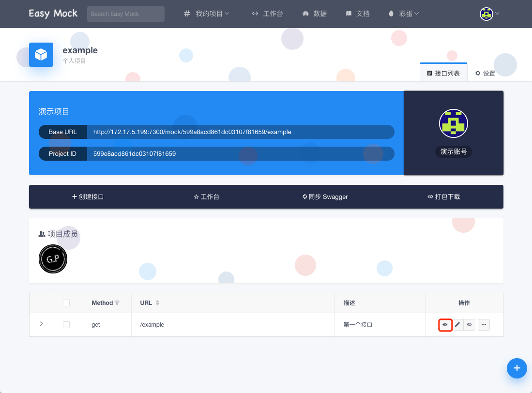Sort by the URL column arrows
This screenshot has width=532, height=393.
pos(157,303)
